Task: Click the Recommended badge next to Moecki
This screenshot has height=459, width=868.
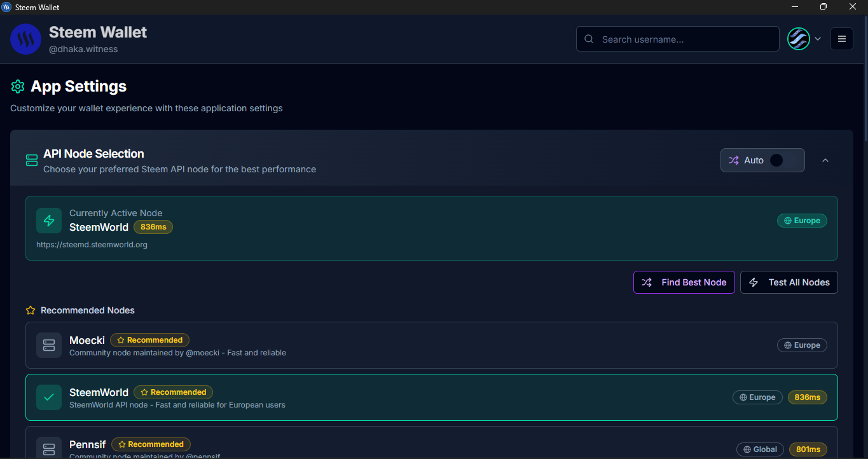Action: (x=149, y=340)
